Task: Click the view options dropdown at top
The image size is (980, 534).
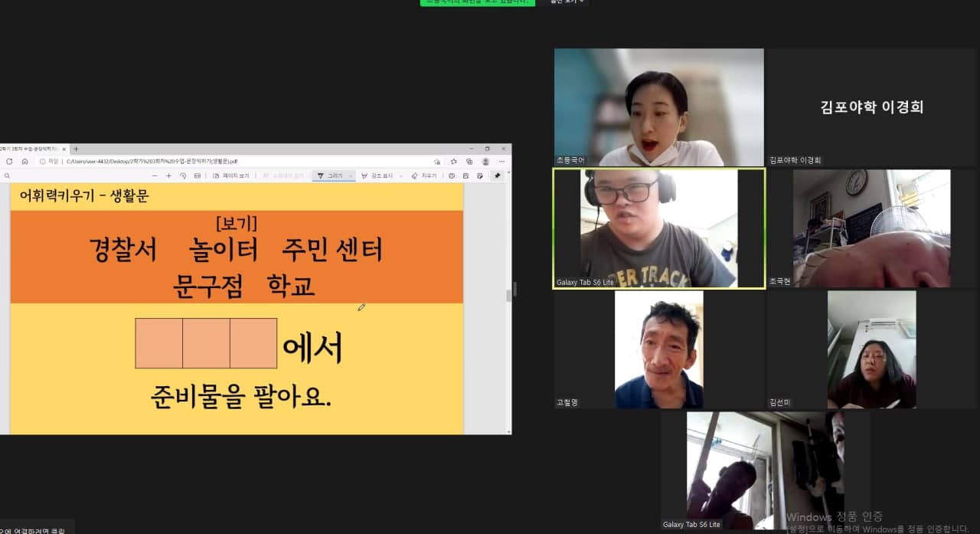Action: [x=567, y=2]
